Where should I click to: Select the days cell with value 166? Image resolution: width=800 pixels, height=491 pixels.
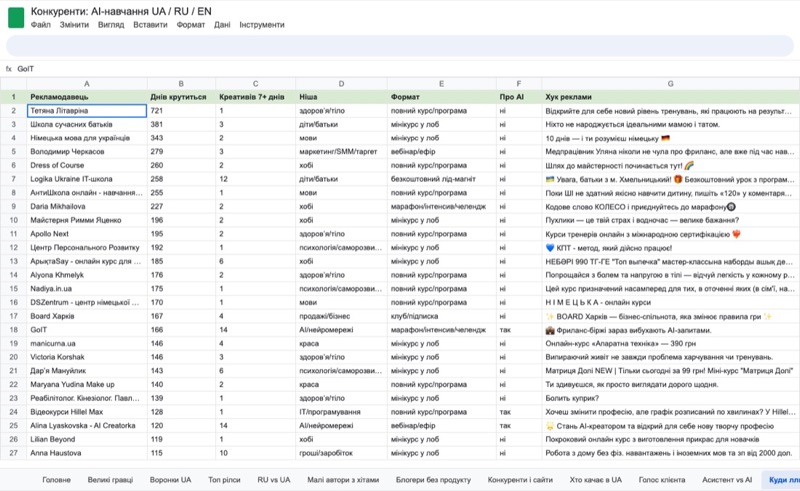point(181,330)
